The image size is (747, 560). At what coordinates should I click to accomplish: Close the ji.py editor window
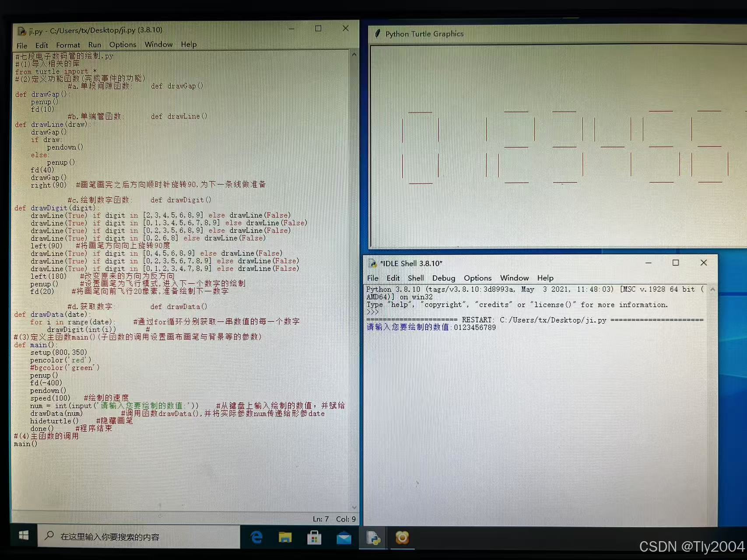click(346, 28)
